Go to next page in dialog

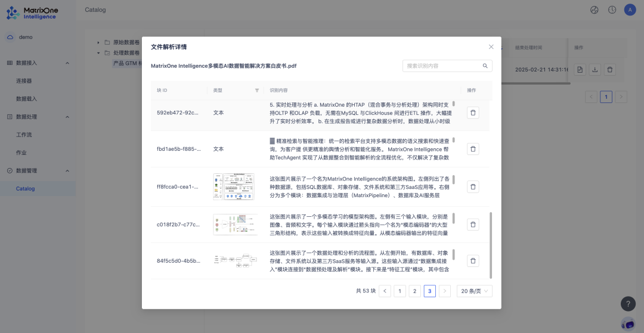445,291
